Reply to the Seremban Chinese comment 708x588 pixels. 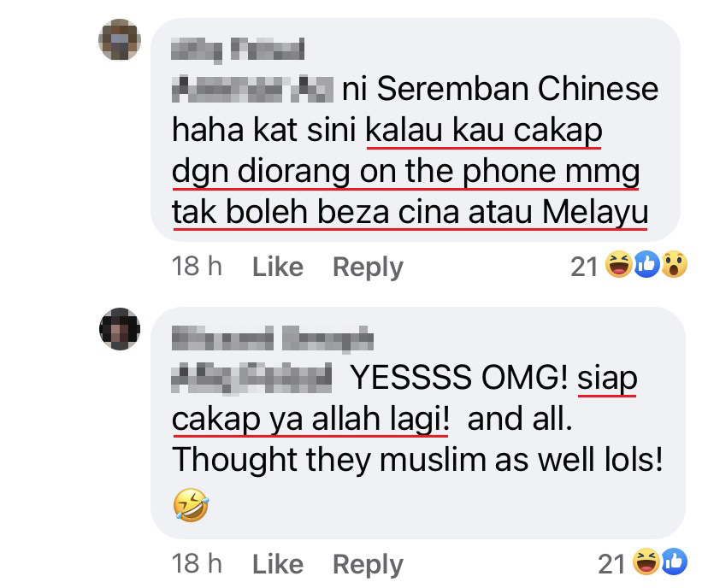click(x=368, y=268)
